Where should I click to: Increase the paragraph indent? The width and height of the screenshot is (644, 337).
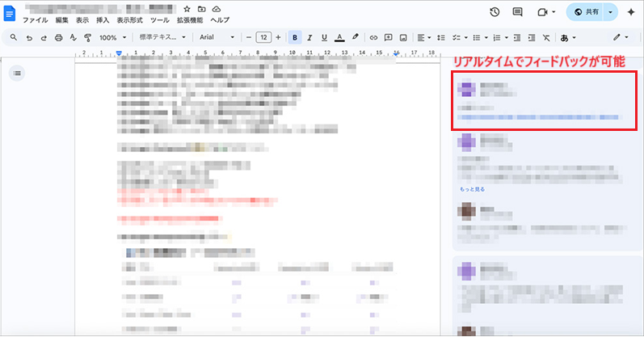(532, 37)
